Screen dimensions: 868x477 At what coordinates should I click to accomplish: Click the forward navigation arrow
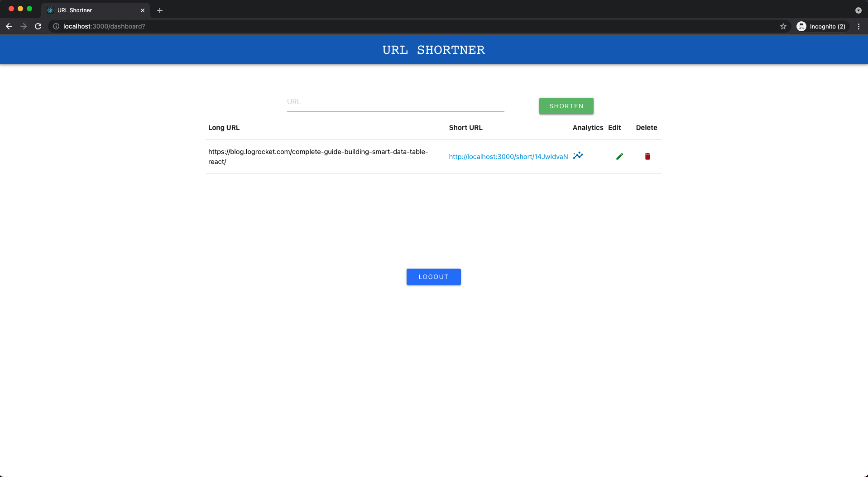click(24, 26)
